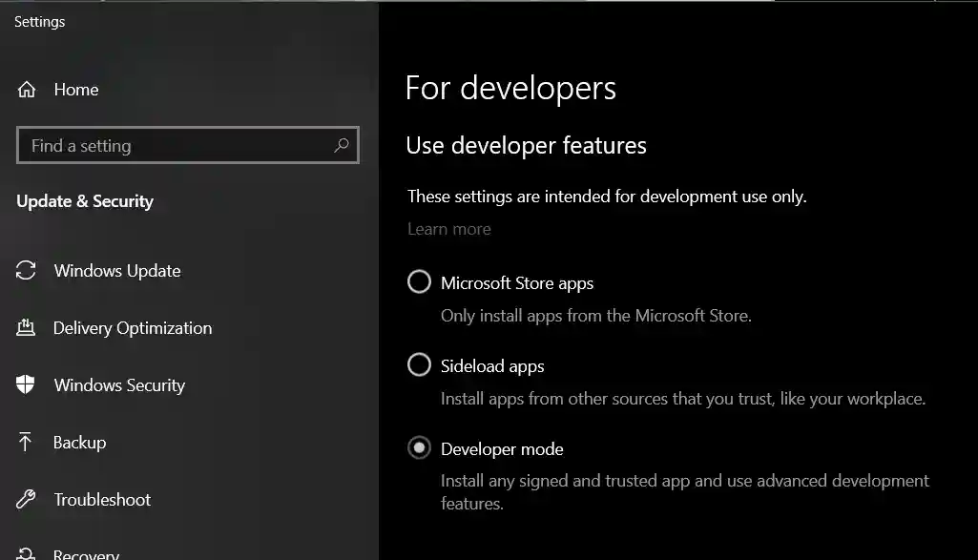Click the Backup upload arrow icon
The height and width of the screenshot is (560, 978).
click(x=24, y=443)
